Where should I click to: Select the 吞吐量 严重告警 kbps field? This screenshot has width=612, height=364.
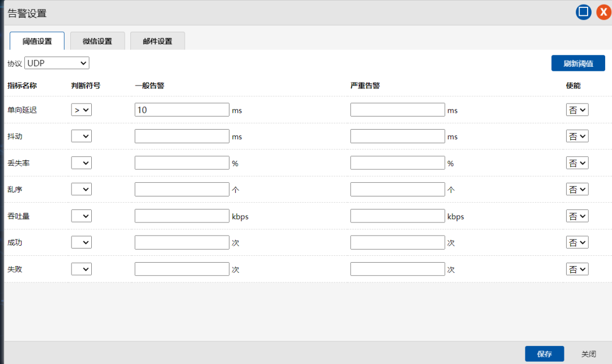click(x=397, y=216)
